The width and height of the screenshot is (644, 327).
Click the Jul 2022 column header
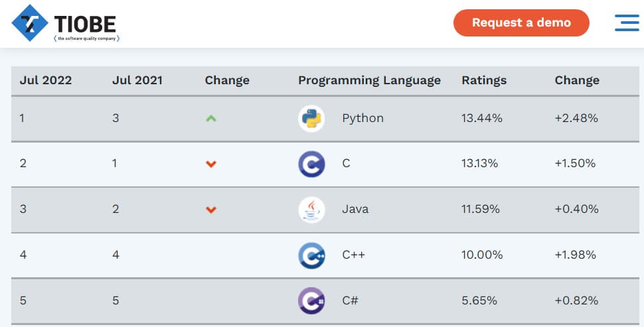pyautogui.click(x=46, y=80)
